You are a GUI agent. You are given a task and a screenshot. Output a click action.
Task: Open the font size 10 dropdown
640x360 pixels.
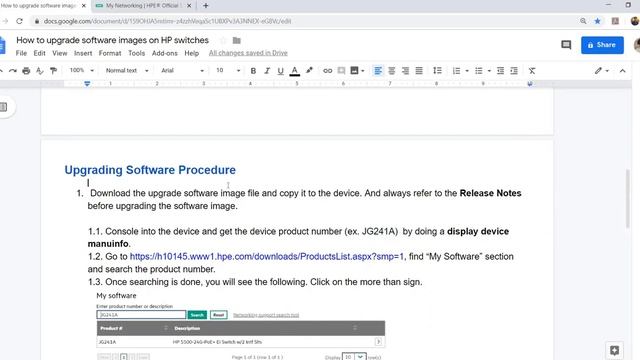click(228, 71)
